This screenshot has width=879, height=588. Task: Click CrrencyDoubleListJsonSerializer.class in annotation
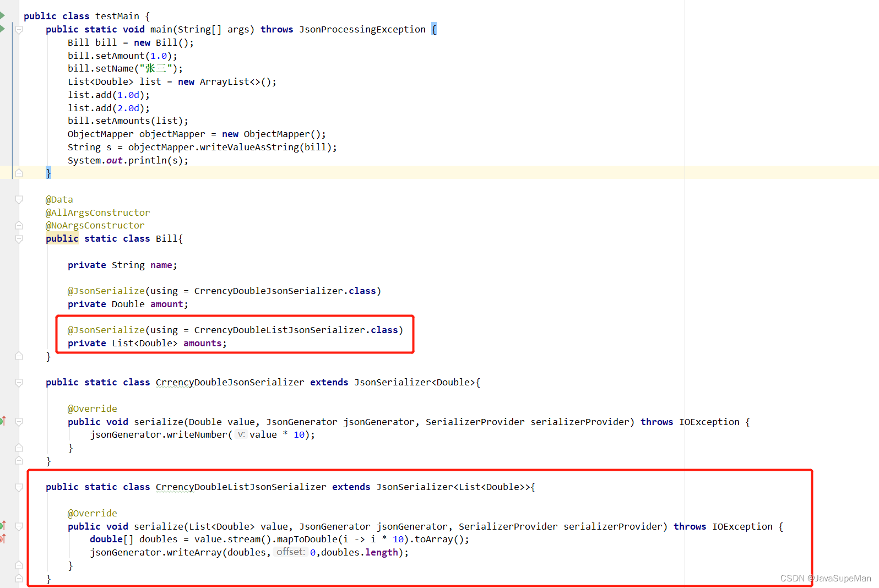point(296,330)
